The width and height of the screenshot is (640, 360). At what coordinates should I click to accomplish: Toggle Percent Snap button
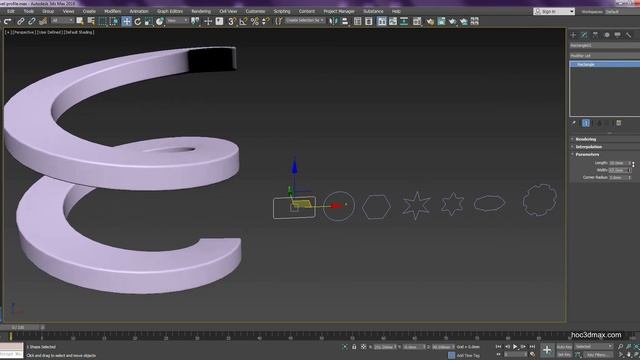click(255, 21)
